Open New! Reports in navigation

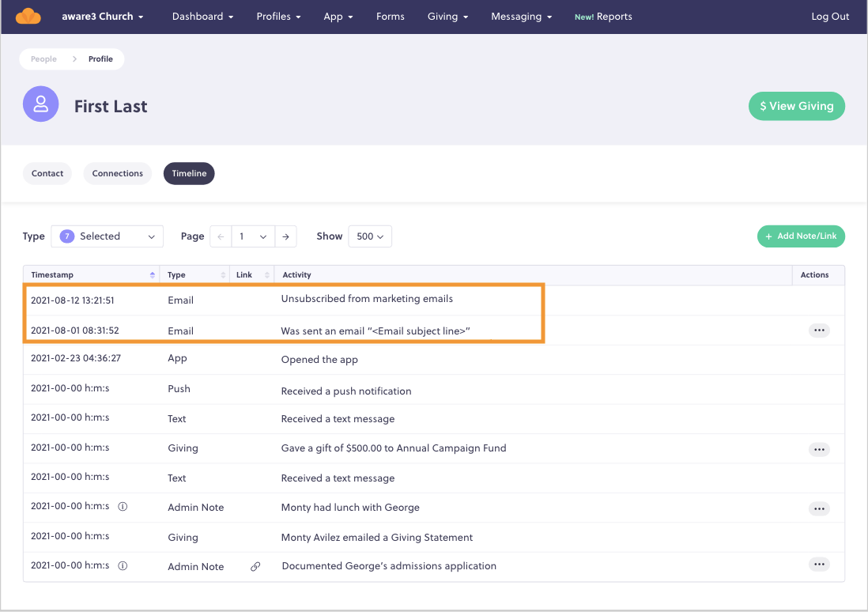603,17
